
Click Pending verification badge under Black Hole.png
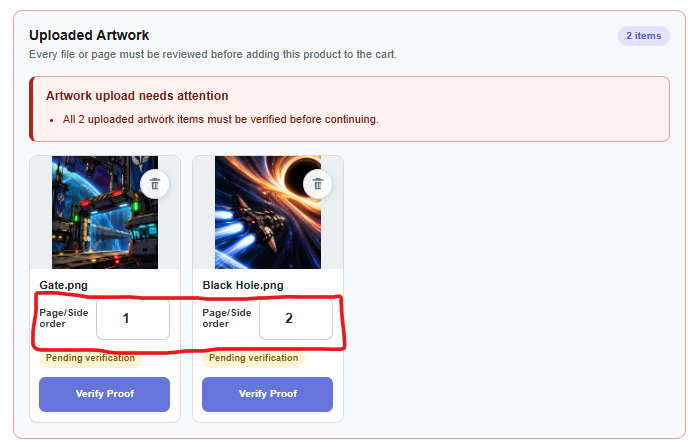coord(253,358)
